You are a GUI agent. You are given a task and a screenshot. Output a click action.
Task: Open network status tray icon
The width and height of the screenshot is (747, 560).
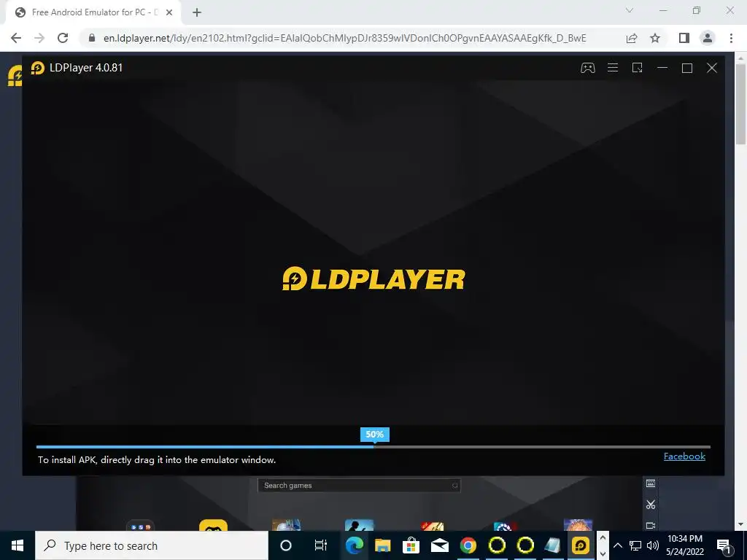coord(635,545)
